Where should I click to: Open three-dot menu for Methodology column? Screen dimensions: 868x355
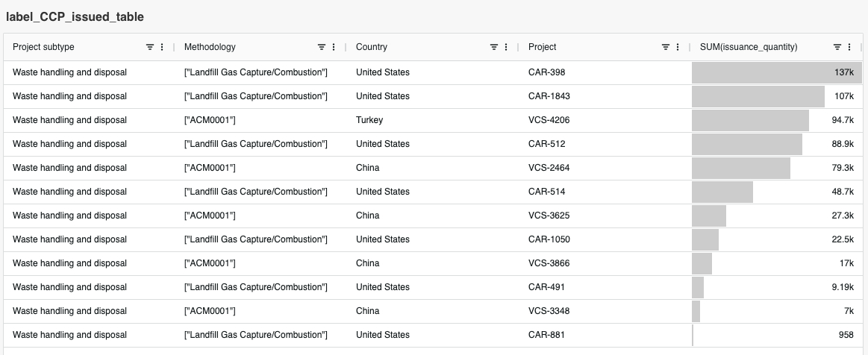(334, 47)
